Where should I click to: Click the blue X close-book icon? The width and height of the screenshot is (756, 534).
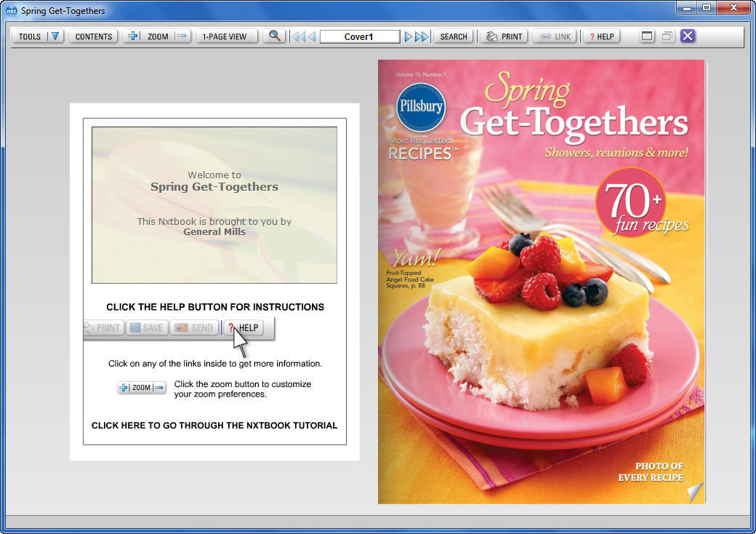coord(687,35)
